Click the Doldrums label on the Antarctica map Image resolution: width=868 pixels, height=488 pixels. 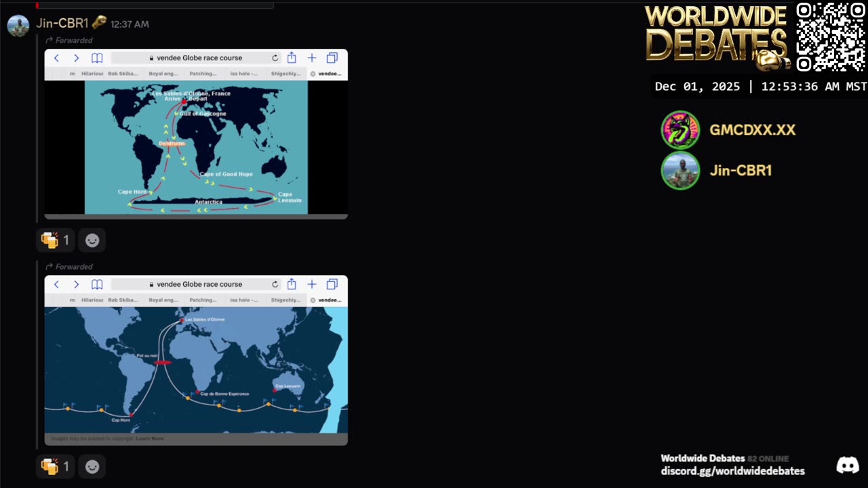[x=172, y=144]
